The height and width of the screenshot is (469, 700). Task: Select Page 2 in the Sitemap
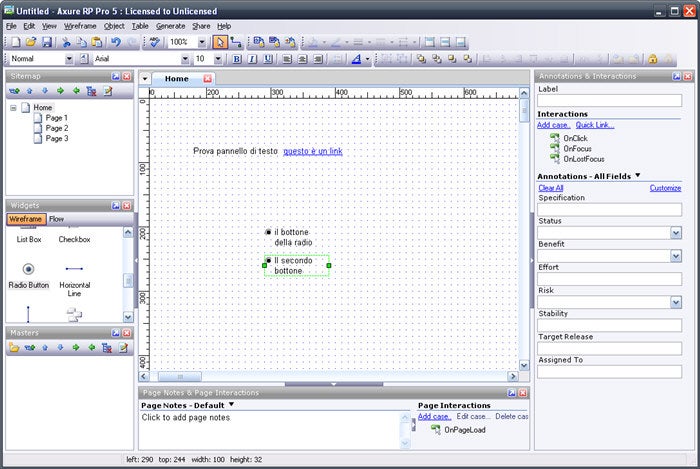click(57, 128)
